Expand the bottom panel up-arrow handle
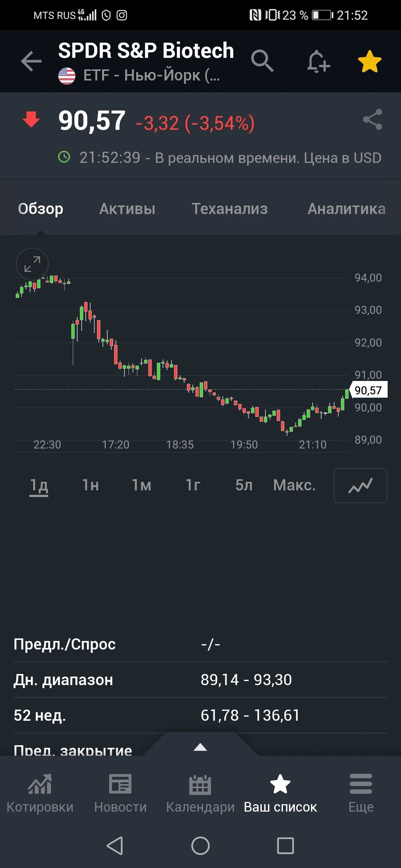Screen dimensions: 401x868 [200, 746]
